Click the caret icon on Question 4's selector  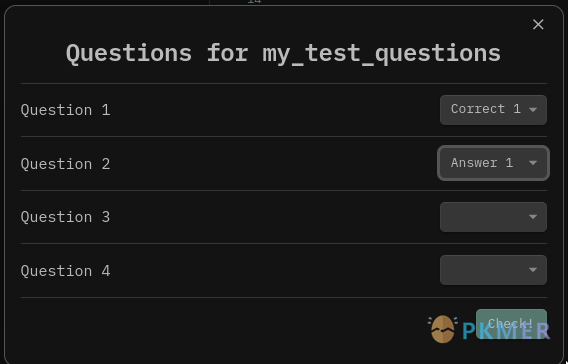coord(532,270)
